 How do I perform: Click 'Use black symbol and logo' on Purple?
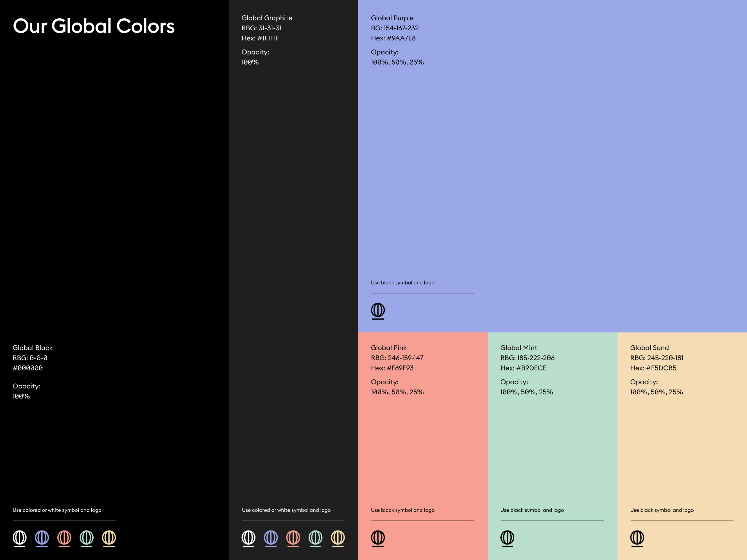pos(402,283)
